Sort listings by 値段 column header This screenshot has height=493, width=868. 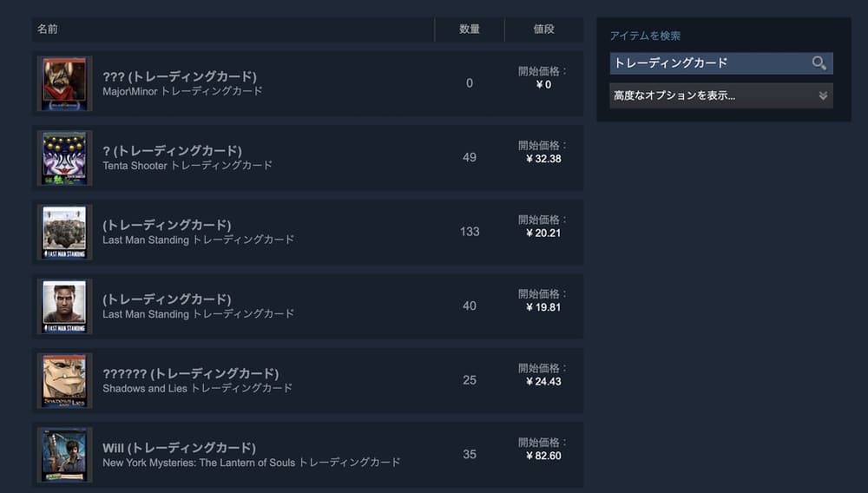(x=544, y=30)
